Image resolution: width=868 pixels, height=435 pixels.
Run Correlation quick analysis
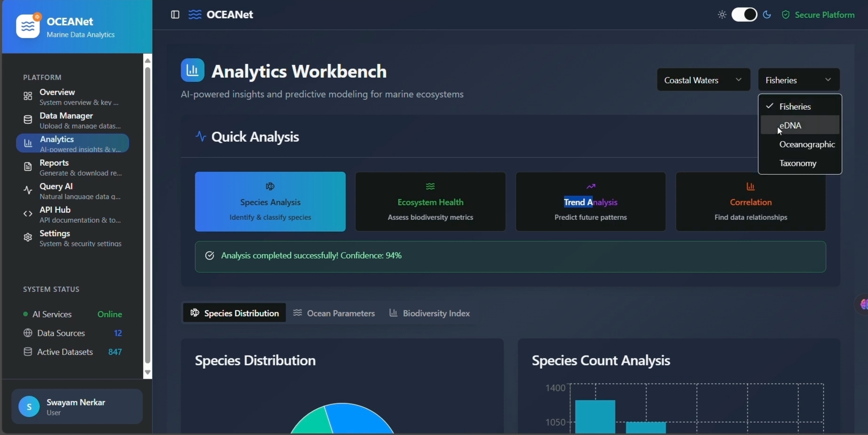751,201
